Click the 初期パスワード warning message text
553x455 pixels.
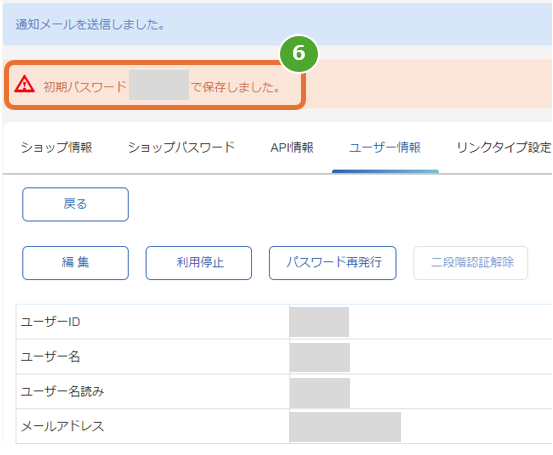85,86
